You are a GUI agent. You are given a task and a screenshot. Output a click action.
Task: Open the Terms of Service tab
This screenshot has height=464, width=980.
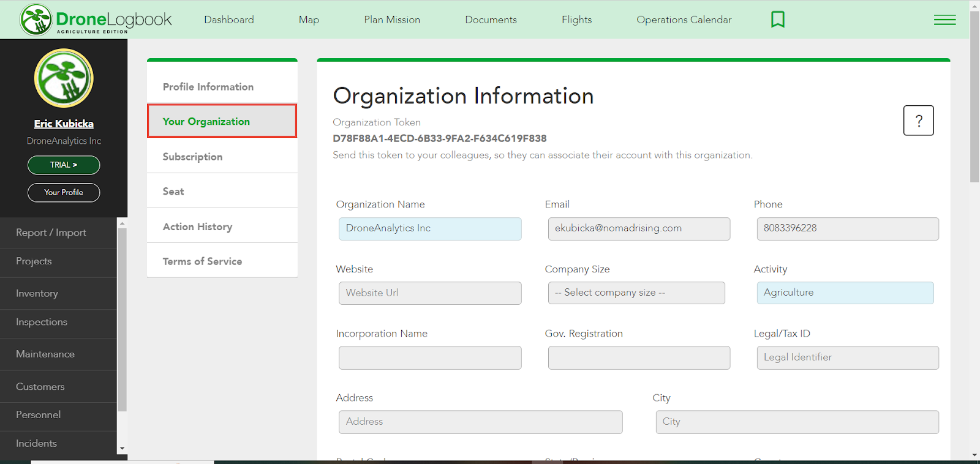(x=222, y=261)
